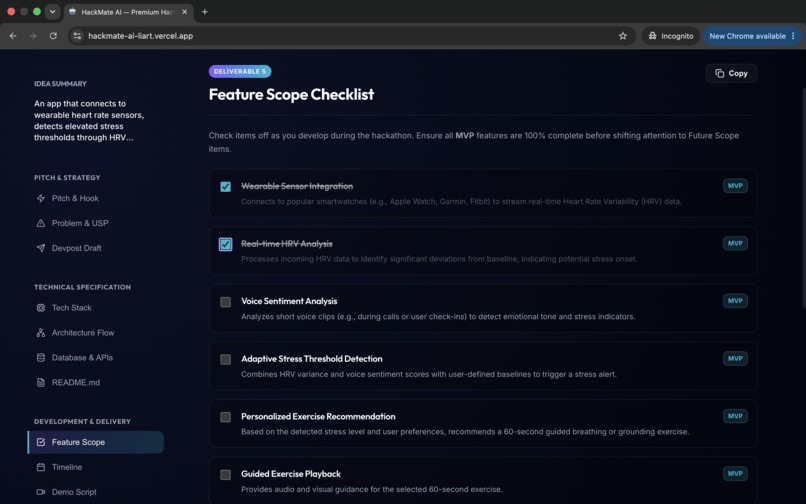Click the address bar URL field
The height and width of the screenshot is (504, 806).
(x=350, y=36)
